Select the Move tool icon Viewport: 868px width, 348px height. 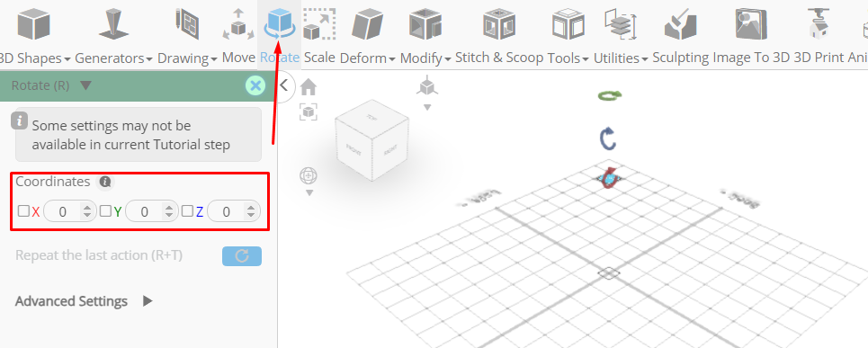[x=238, y=25]
